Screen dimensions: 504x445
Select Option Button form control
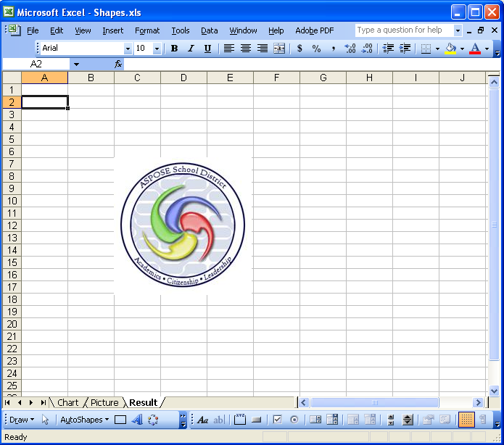coord(294,420)
